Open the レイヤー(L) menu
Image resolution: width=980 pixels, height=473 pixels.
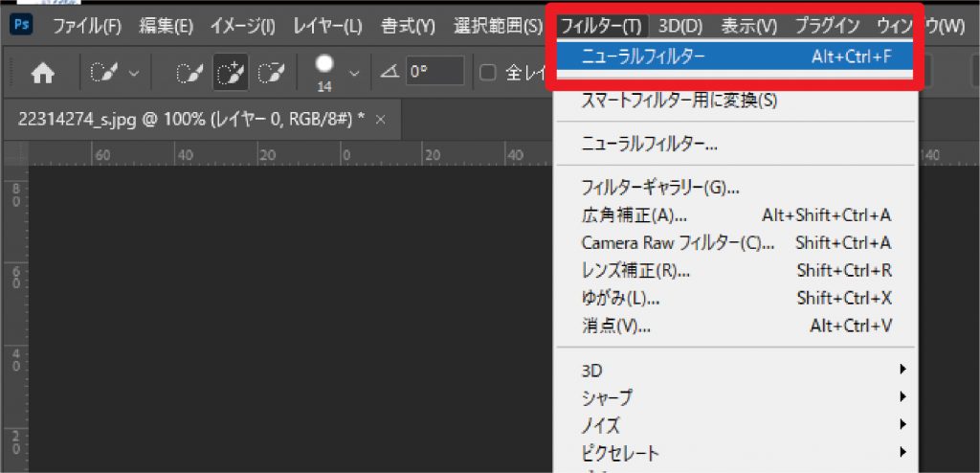tap(327, 26)
